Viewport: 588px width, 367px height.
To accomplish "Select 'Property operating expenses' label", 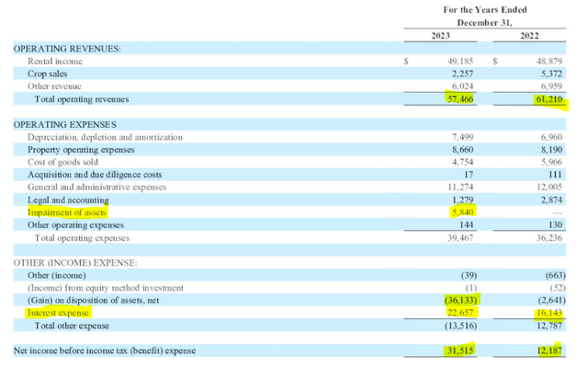I will click(x=81, y=150).
